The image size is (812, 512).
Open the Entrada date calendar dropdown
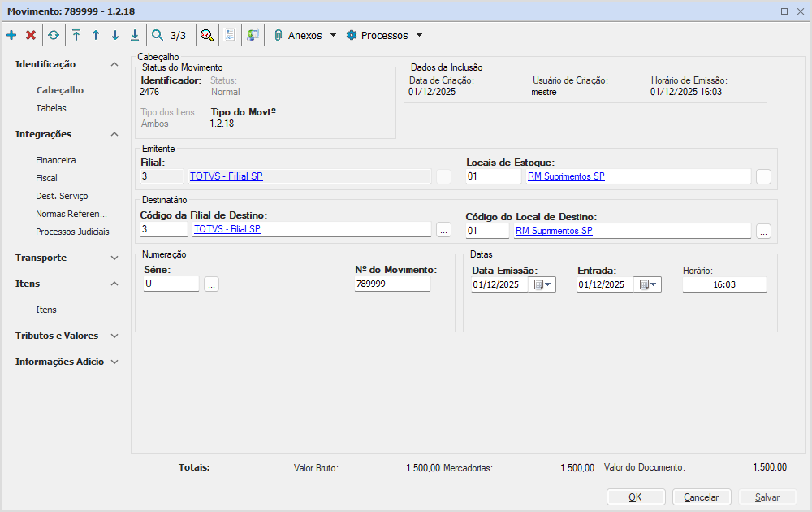648,284
